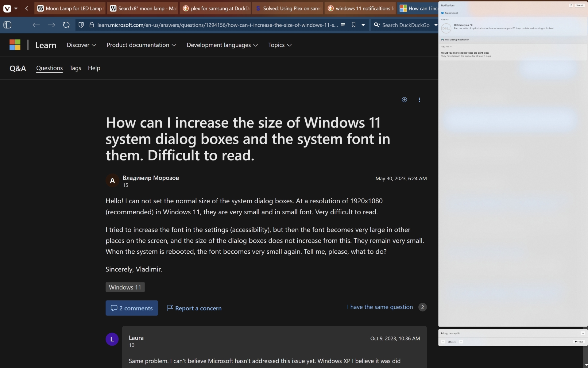
Task: Increase focus minutes with plus button
Action: (461, 342)
